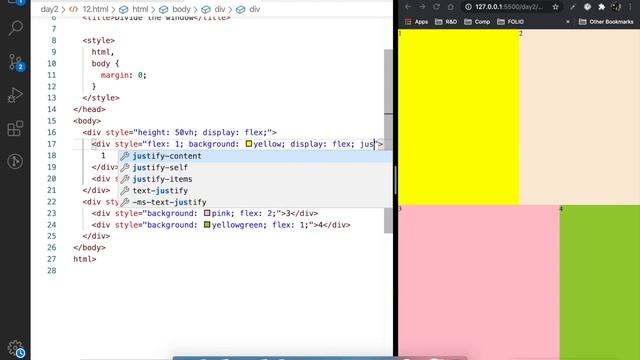Click the yellow color swatch on line 17
The height and width of the screenshot is (360, 640).
point(249,144)
